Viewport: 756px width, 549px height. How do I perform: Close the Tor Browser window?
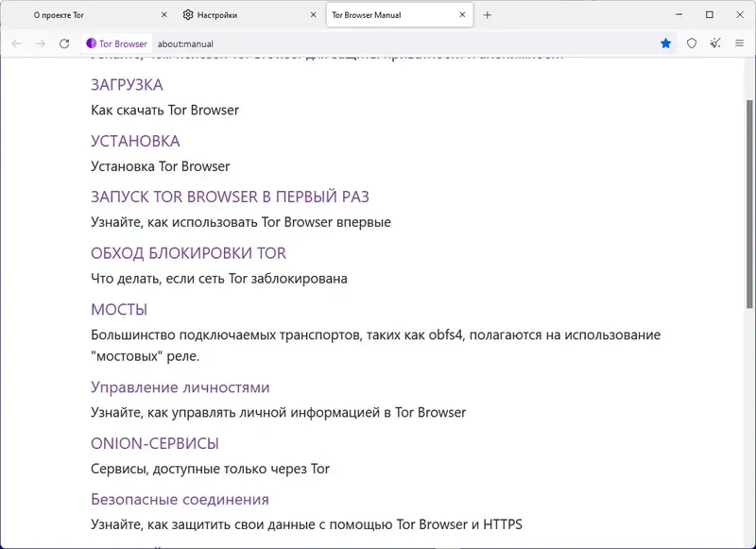click(740, 15)
